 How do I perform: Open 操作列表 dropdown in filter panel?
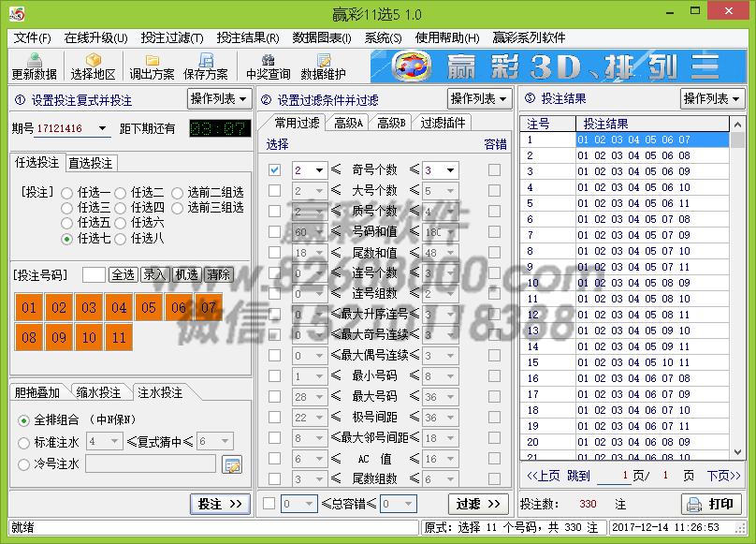click(479, 99)
